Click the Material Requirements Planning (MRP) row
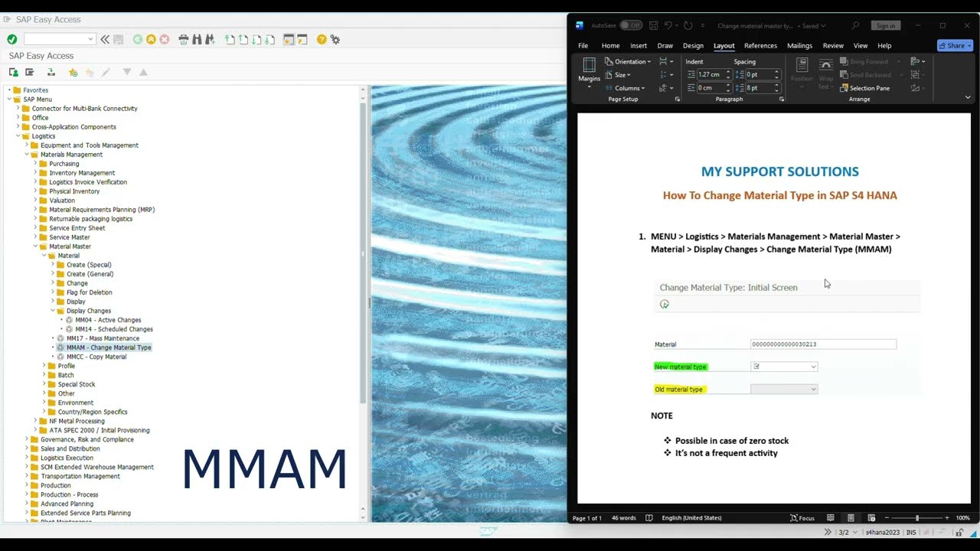 tap(102, 210)
